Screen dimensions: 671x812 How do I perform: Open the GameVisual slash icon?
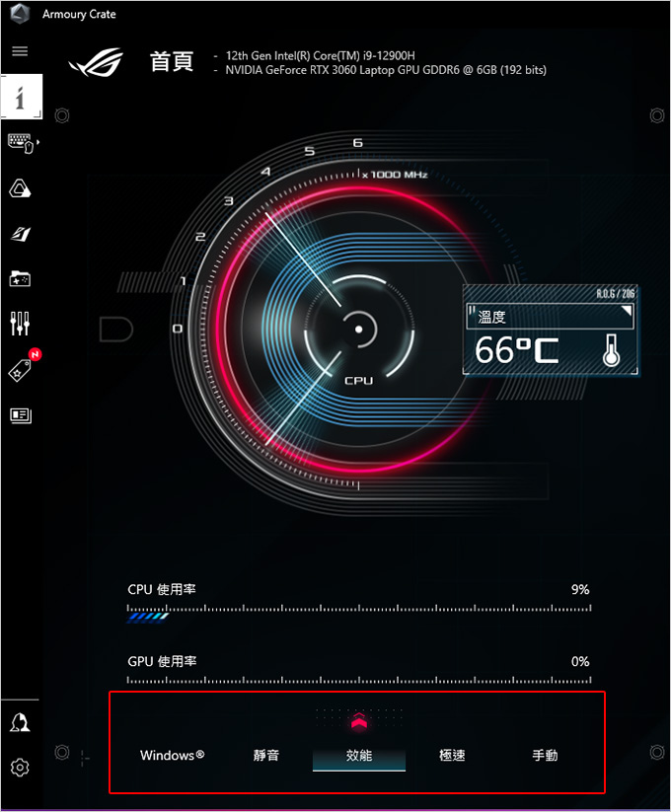click(20, 234)
